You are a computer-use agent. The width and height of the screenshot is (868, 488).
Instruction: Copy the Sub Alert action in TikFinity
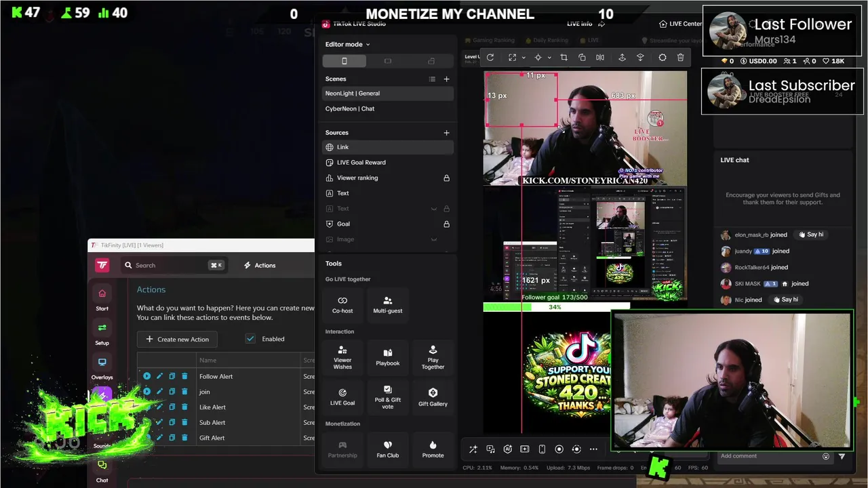click(x=172, y=422)
